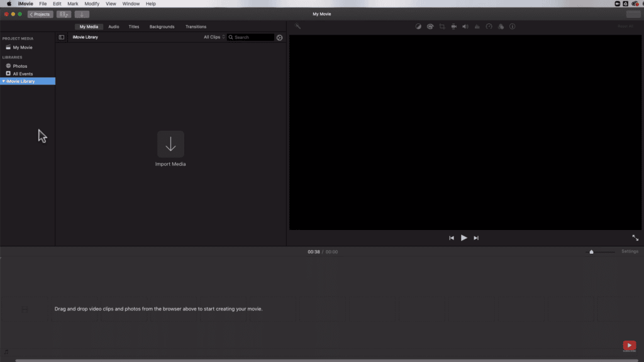Image resolution: width=644 pixels, height=362 pixels.
Task: Go back to Projects
Action: (40, 14)
